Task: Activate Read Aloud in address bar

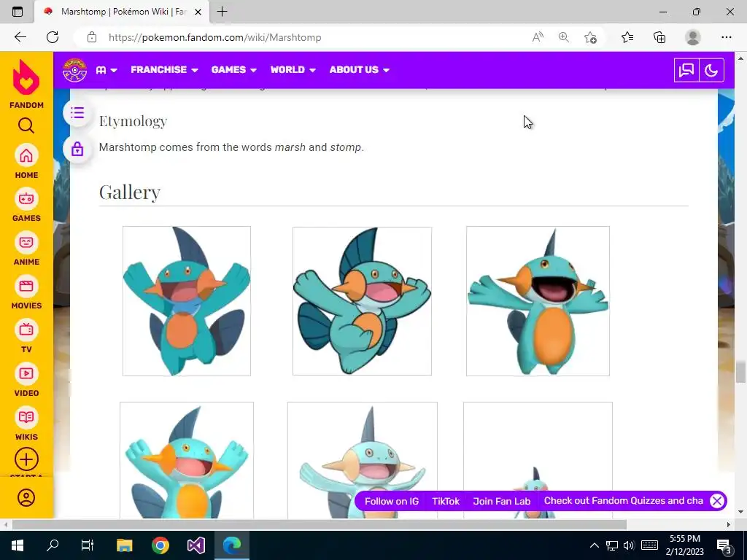Action: click(x=538, y=37)
